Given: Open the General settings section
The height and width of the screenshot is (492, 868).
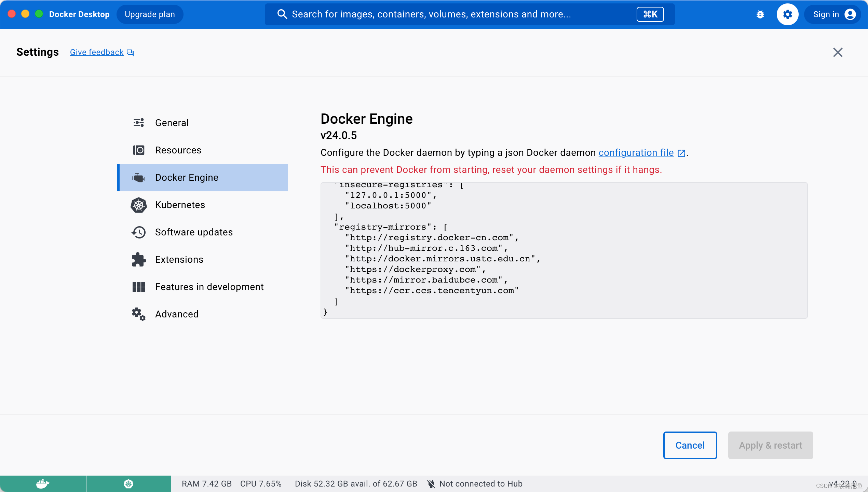Looking at the screenshot, I should click(x=172, y=123).
